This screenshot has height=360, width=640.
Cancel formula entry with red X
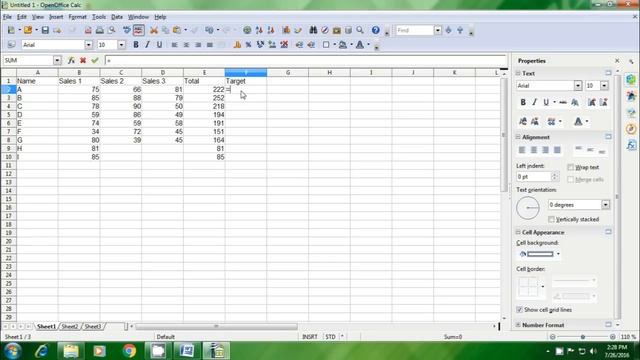(x=83, y=60)
